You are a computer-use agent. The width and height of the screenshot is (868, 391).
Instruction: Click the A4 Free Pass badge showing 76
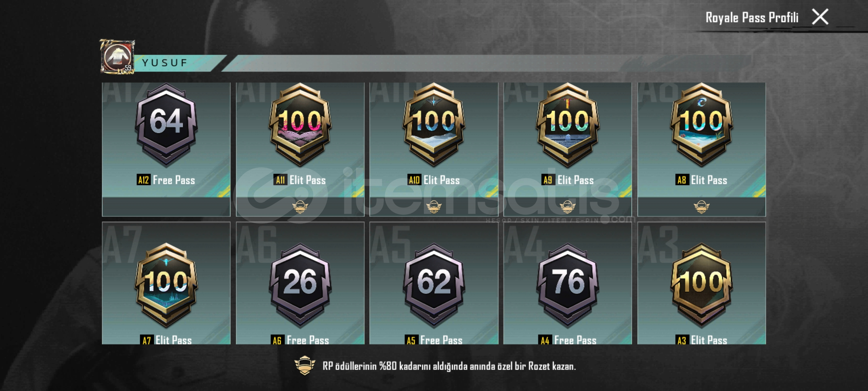tap(567, 285)
